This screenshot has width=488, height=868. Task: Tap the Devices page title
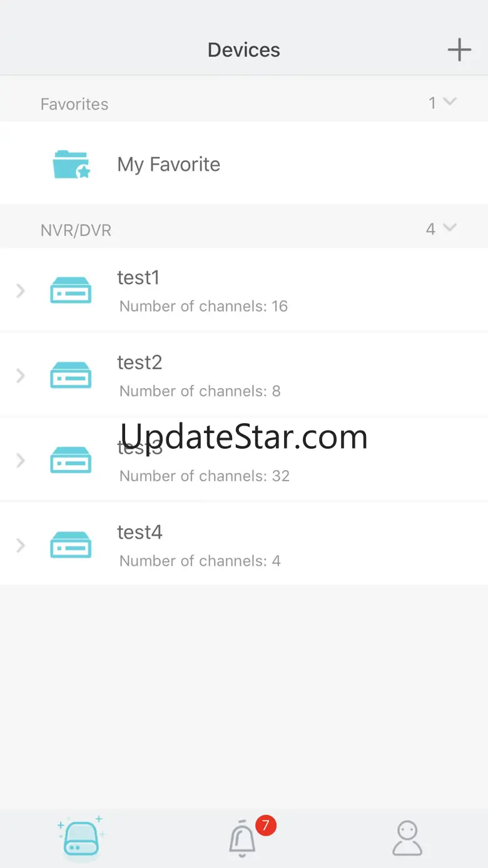(244, 50)
